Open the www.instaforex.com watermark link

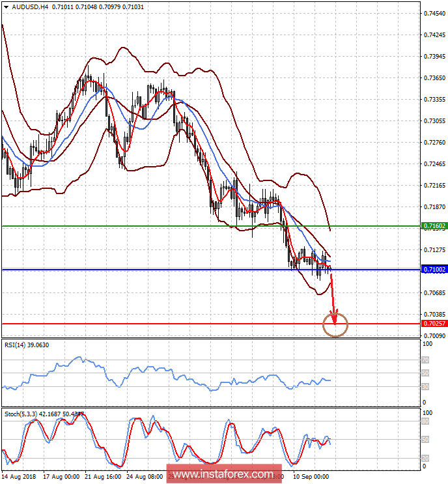(224, 474)
